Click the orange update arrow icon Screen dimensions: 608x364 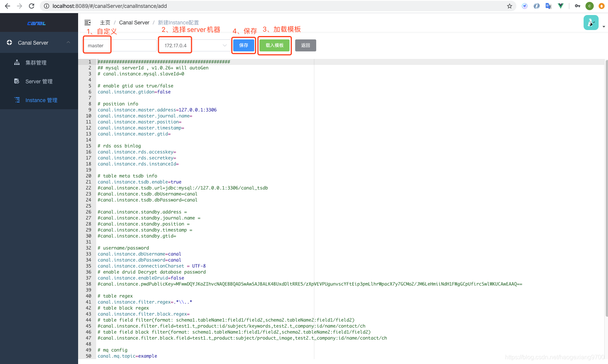[602, 6]
